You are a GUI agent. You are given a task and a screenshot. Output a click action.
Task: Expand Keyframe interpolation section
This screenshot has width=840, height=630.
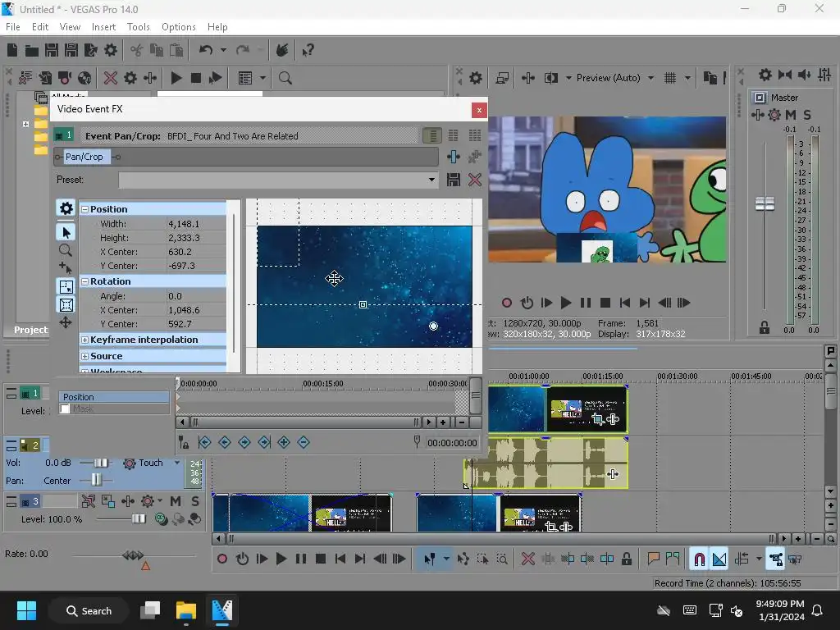[x=84, y=340]
